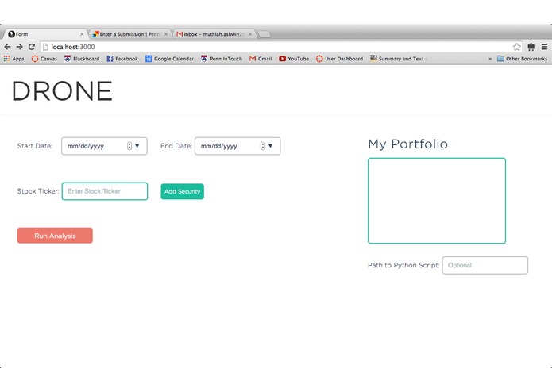Open a new browser tab

(264, 34)
